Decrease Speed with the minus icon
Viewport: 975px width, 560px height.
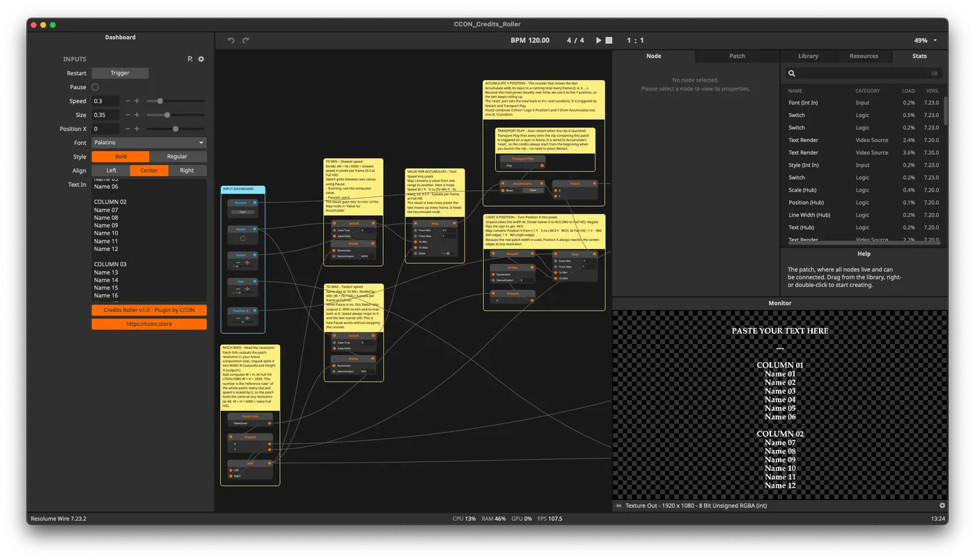coord(127,101)
